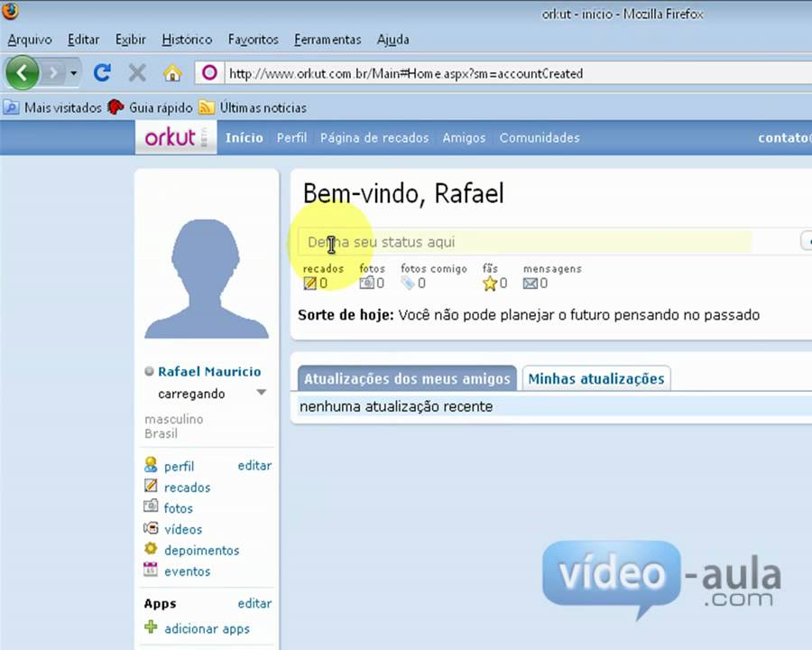Click the recados counter pencil icon
Viewport: 812px width, 650px height.
(309, 283)
